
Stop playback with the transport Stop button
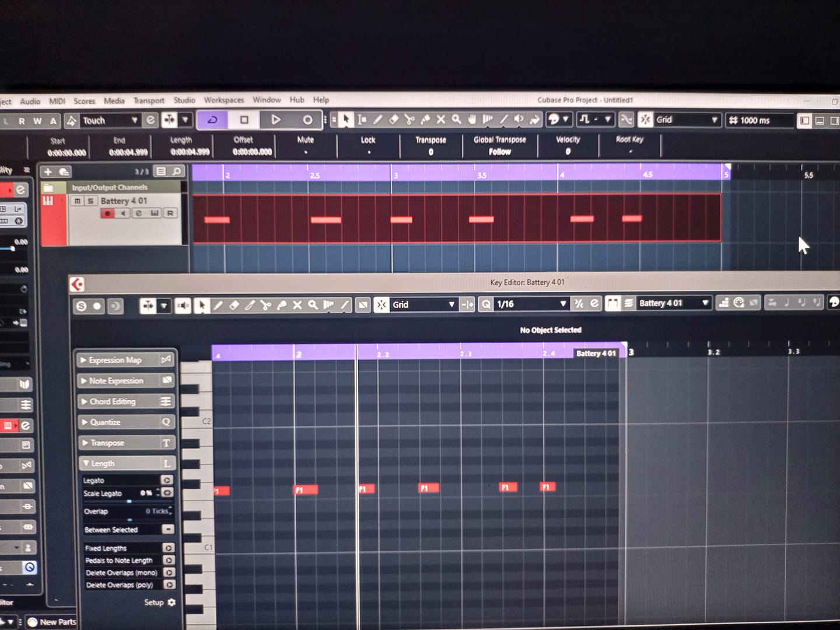click(244, 120)
